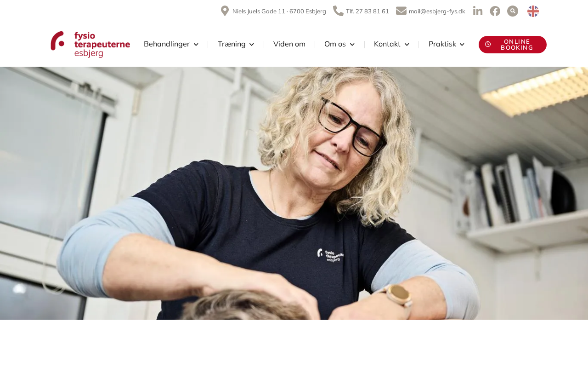
Task: Expand the Kontakt dropdown arrow
Action: (x=407, y=45)
